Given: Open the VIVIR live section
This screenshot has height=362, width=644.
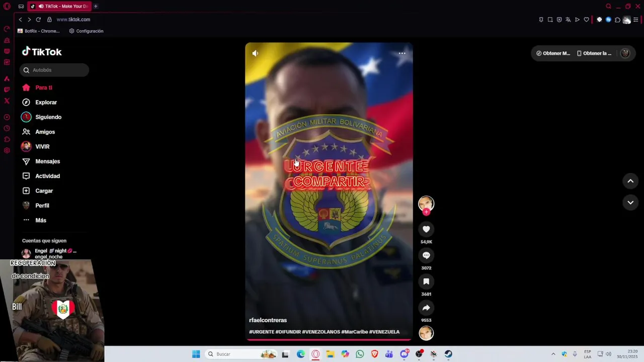Looking at the screenshot, I should [x=36, y=146].
